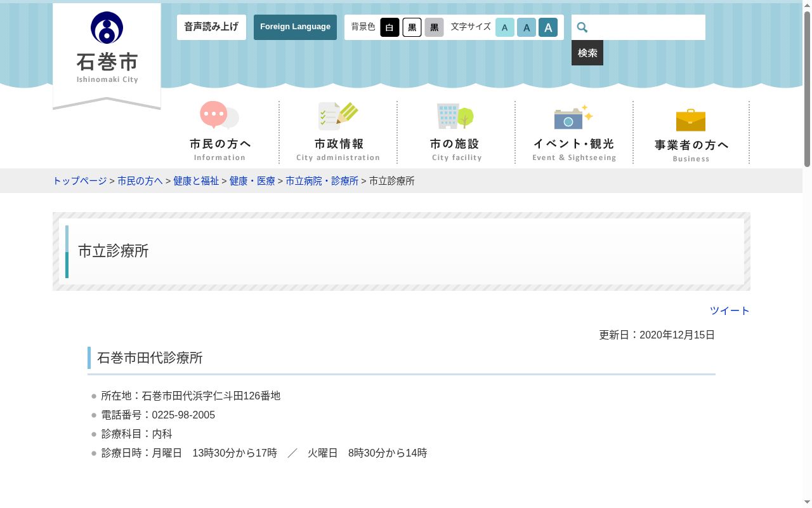The width and height of the screenshot is (812, 508).
Task: Set background color to gray (黒 on gray)
Action: tap(434, 27)
